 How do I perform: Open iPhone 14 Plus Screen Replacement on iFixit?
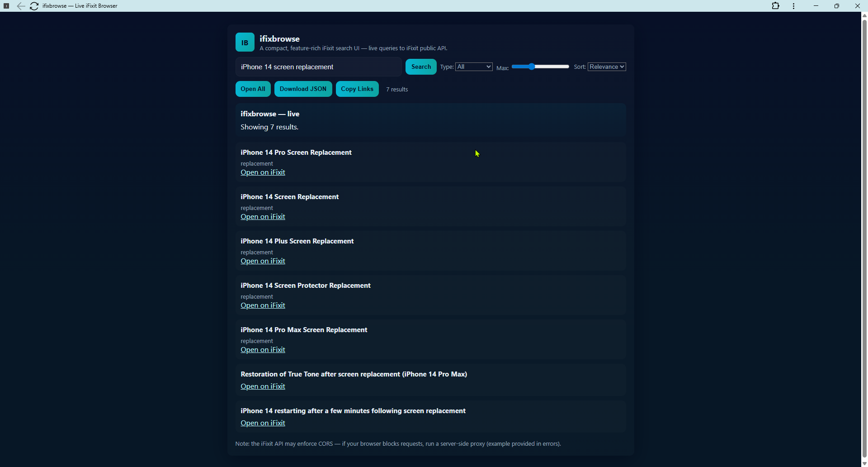coord(263,261)
